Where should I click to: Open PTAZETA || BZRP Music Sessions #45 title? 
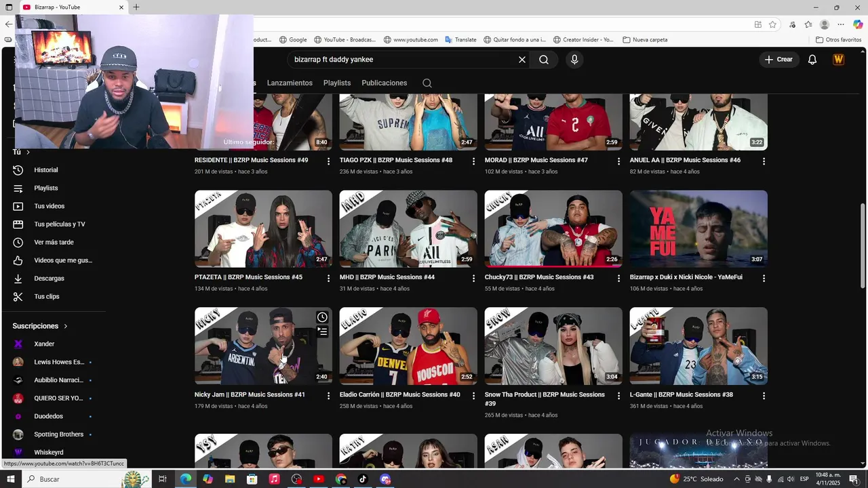click(248, 277)
